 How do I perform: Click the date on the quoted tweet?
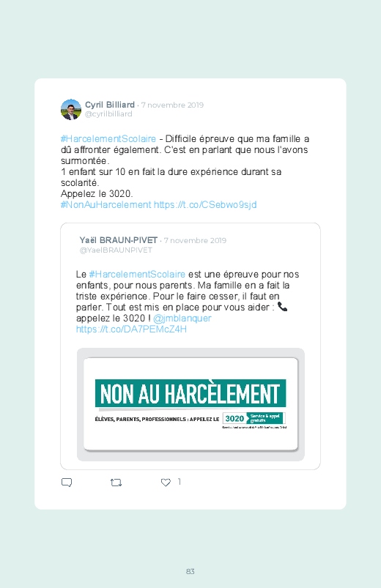point(195,240)
